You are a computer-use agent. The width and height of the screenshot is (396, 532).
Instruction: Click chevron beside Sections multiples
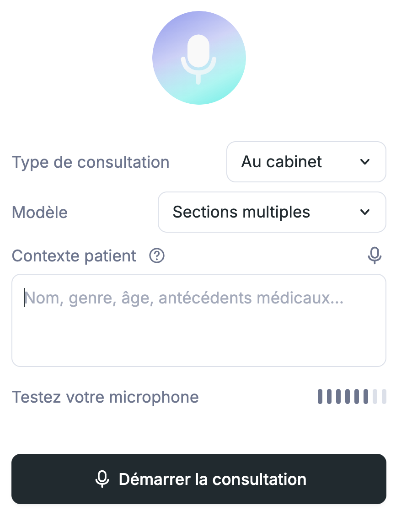tap(365, 212)
